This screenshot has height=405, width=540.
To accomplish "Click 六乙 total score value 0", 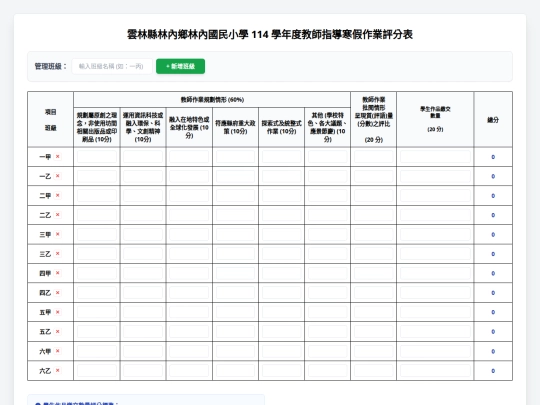I will [493, 371].
